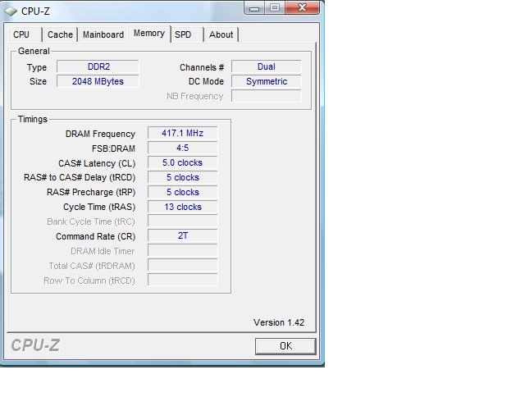This screenshot has width=525, height=420.
Task: Click the 'DC Mode' label
Action: point(206,81)
